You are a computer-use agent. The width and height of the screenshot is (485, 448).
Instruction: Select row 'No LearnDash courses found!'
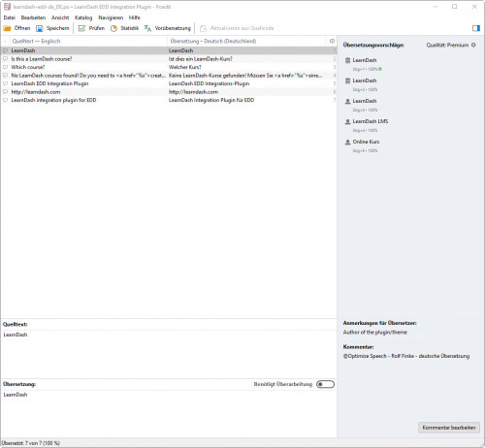click(169, 76)
